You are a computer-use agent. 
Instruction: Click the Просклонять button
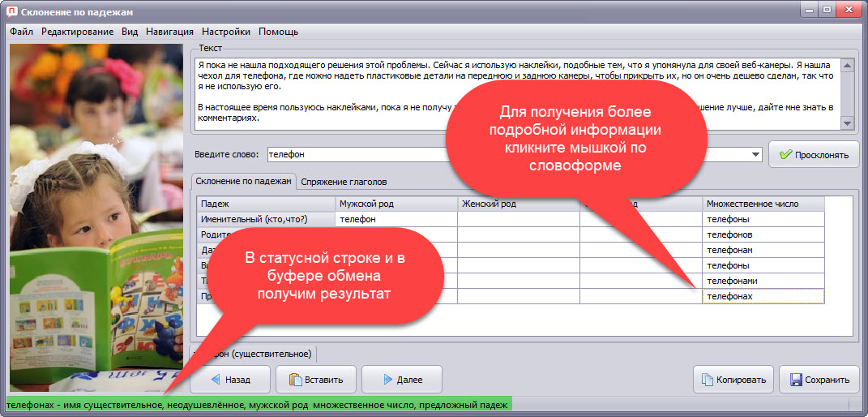click(813, 154)
